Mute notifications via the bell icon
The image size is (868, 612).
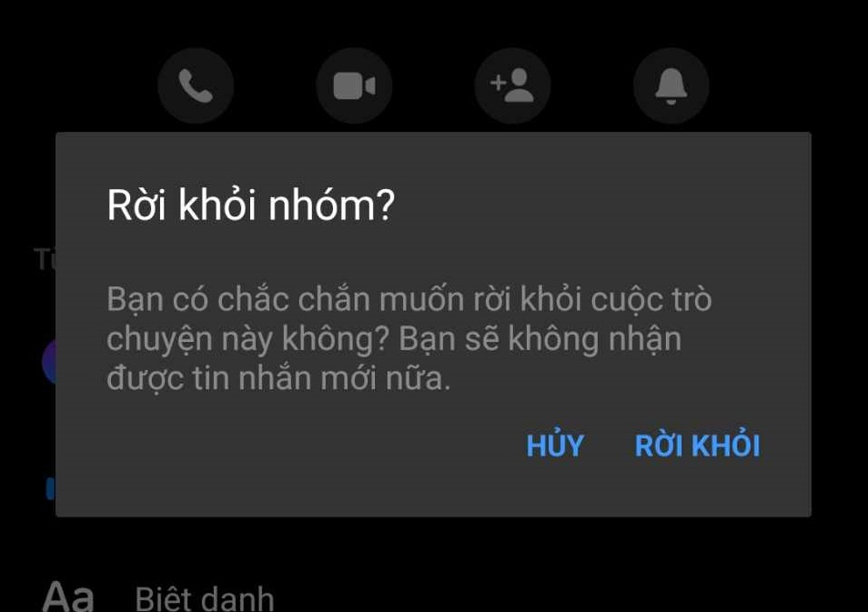coord(671,85)
